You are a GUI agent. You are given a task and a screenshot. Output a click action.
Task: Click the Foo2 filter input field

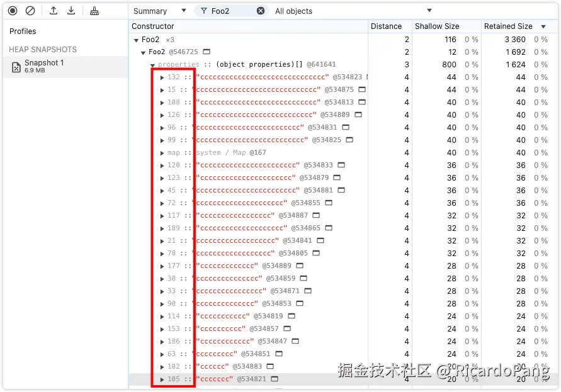(232, 11)
